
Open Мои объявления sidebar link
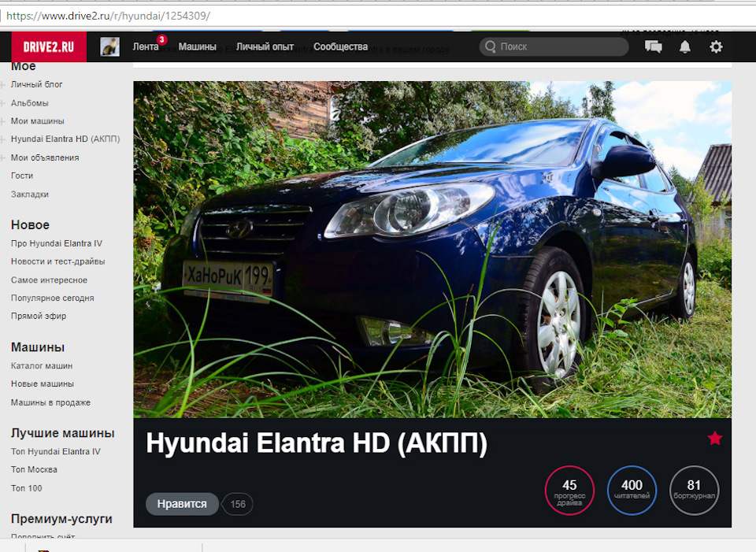[45, 157]
